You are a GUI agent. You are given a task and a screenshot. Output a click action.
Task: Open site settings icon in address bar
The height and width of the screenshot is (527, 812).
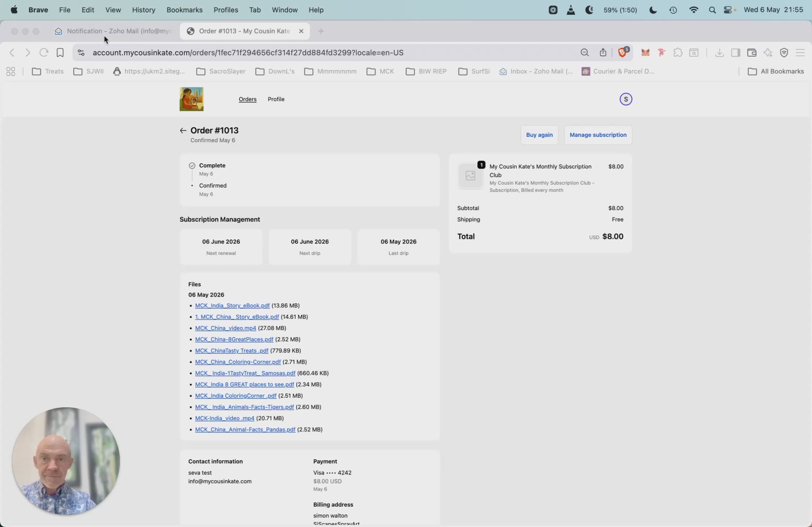81,53
